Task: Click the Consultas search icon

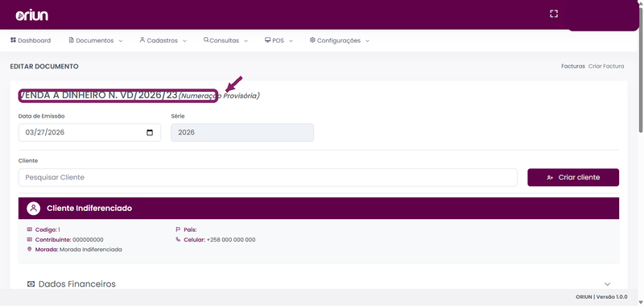Action: point(206,39)
